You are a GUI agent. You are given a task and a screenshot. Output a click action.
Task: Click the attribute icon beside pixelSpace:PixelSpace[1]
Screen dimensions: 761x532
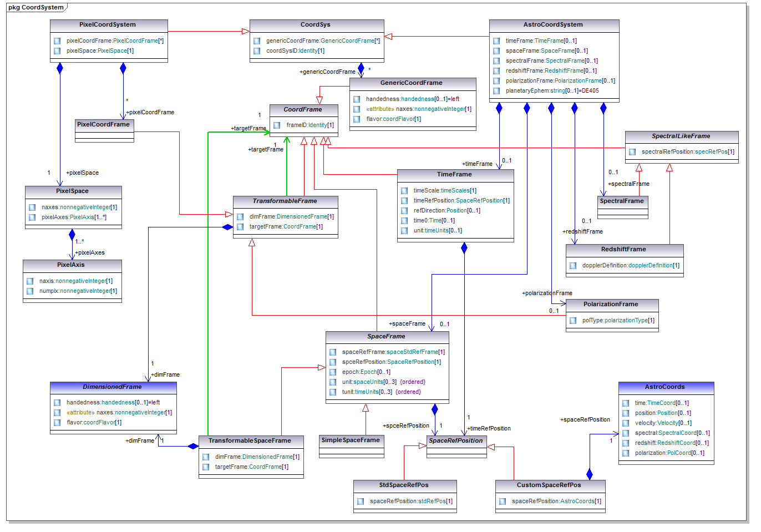57,51
